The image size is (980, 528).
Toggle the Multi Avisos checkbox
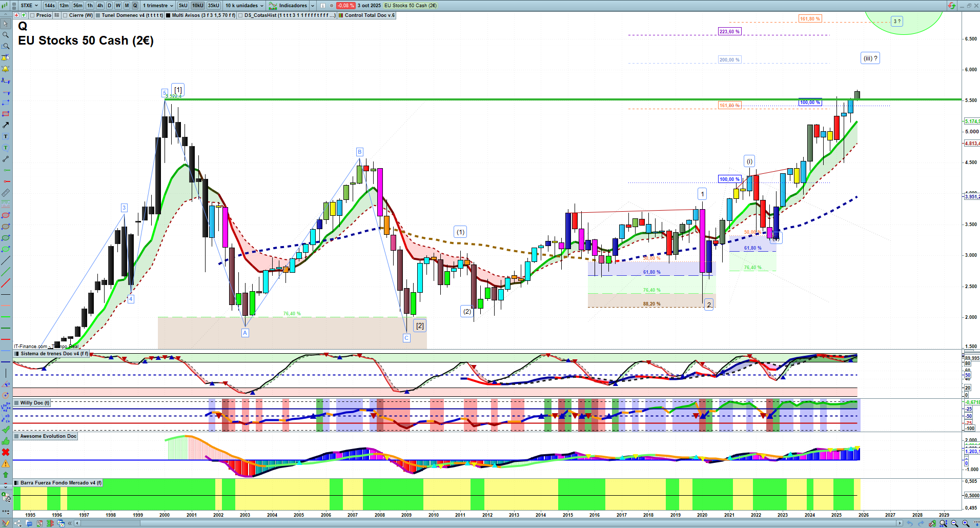click(168, 15)
